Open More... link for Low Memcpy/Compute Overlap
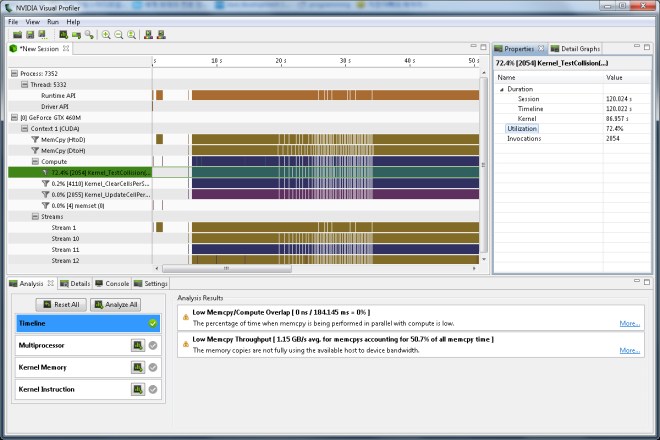660x440 pixels. [629, 323]
